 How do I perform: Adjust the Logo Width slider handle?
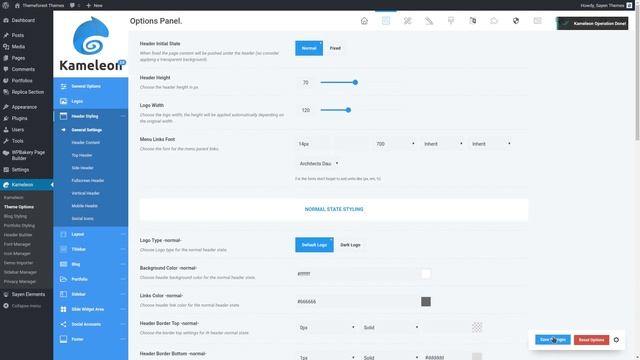[x=348, y=110]
